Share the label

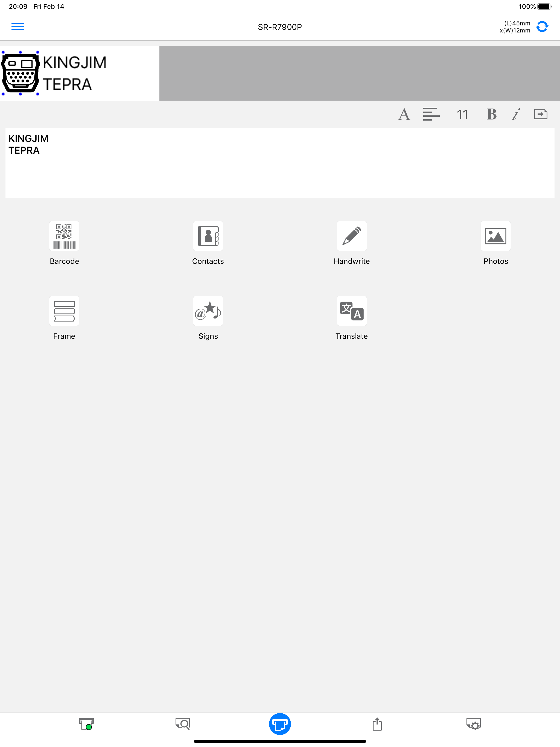pyautogui.click(x=377, y=724)
